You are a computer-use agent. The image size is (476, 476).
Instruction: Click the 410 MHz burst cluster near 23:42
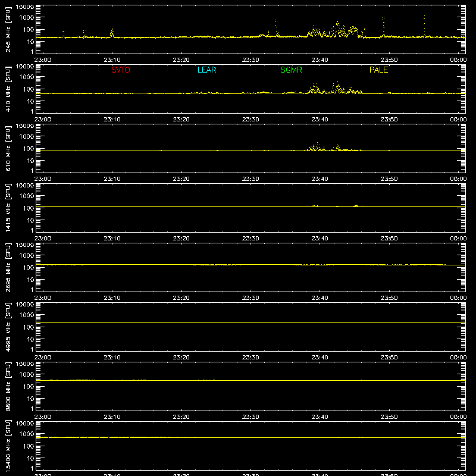coord(338,87)
